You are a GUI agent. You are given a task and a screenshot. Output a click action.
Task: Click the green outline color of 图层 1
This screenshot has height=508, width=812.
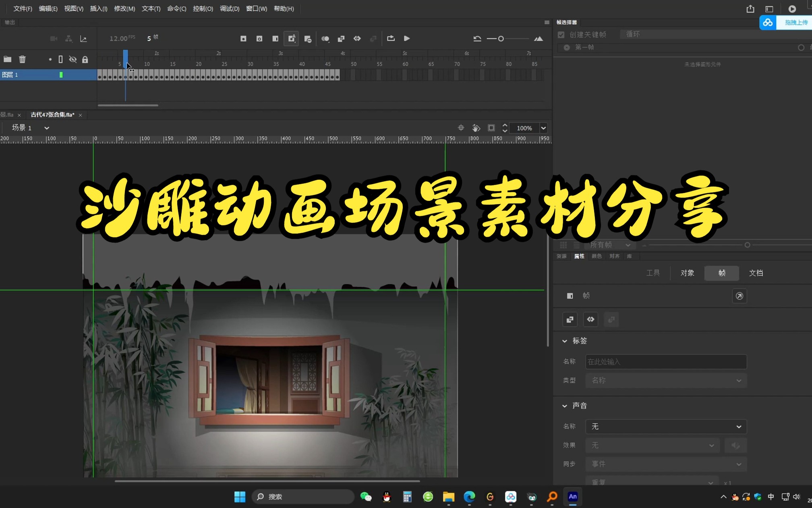click(x=61, y=75)
